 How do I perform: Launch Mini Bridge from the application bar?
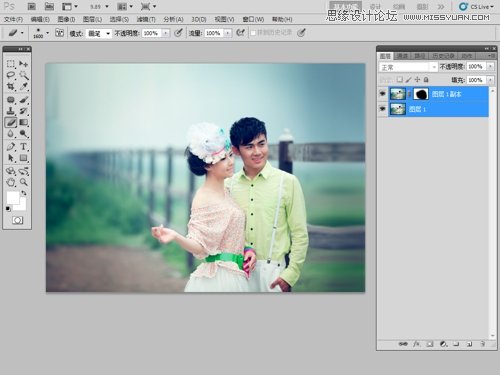49,6
